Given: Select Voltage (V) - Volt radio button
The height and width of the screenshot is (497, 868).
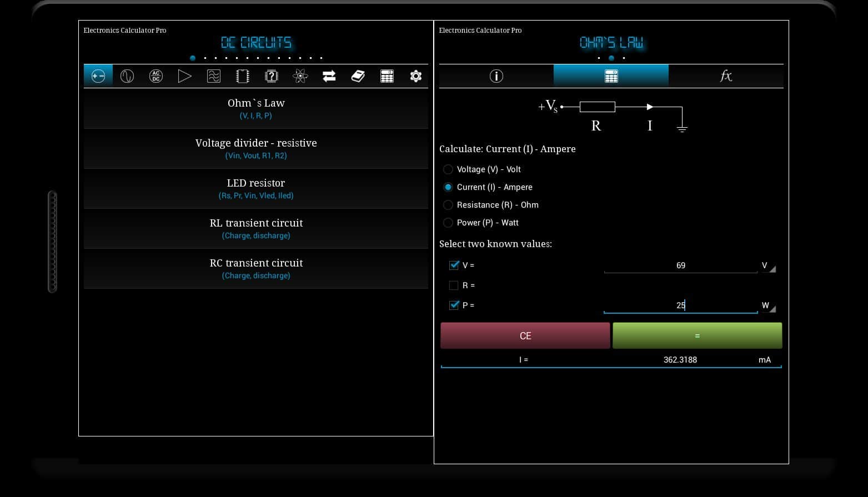Looking at the screenshot, I should (448, 169).
